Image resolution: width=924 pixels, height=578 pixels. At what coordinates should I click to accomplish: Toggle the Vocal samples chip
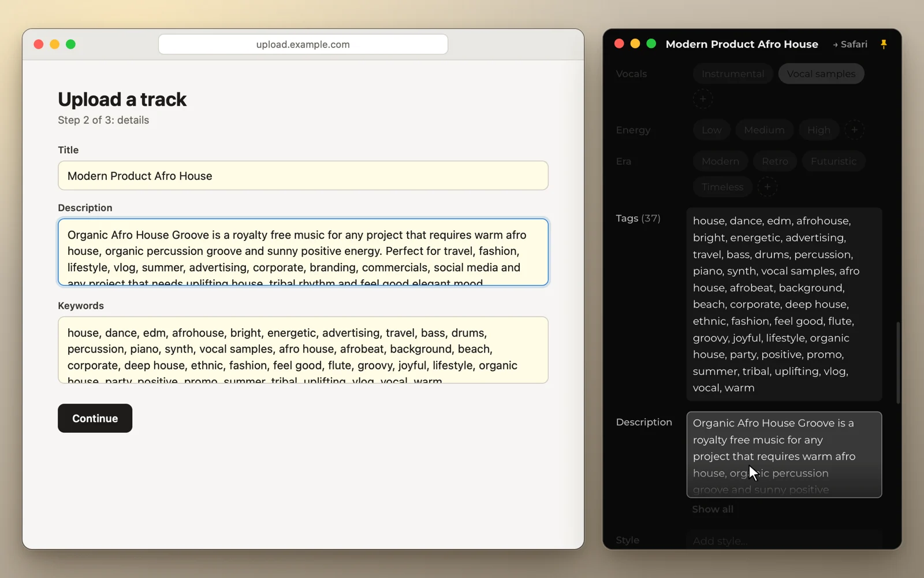(x=821, y=74)
